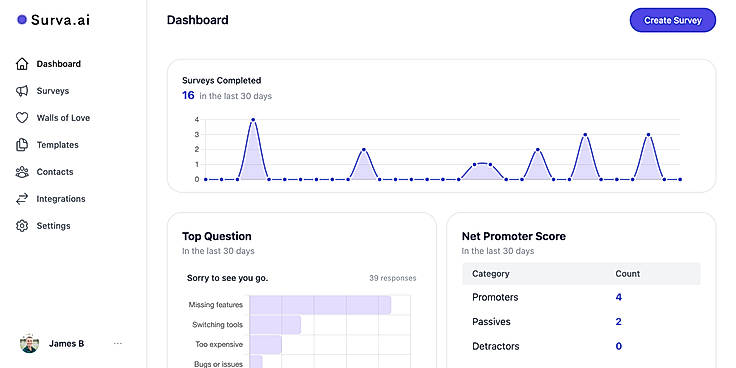
Task: Click the Dashboard home icon
Action: [x=22, y=64]
